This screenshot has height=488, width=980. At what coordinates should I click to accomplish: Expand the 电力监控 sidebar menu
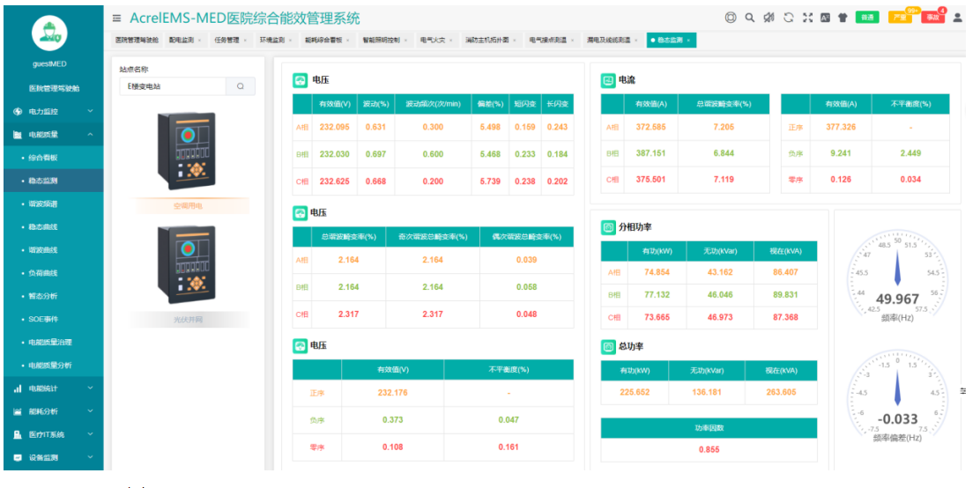click(52, 112)
